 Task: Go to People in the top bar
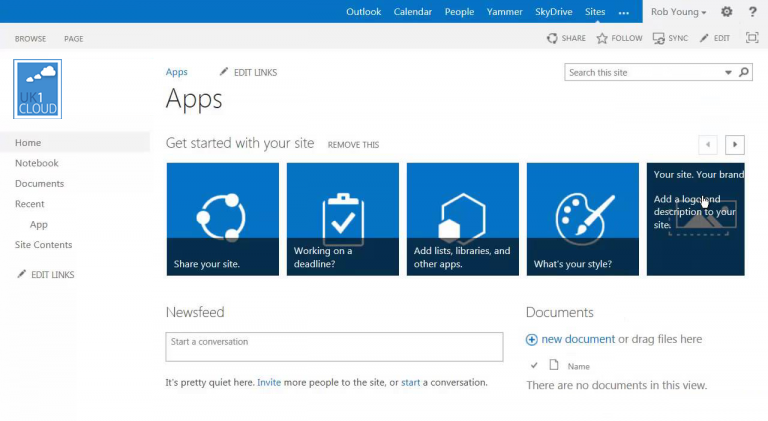coord(459,12)
